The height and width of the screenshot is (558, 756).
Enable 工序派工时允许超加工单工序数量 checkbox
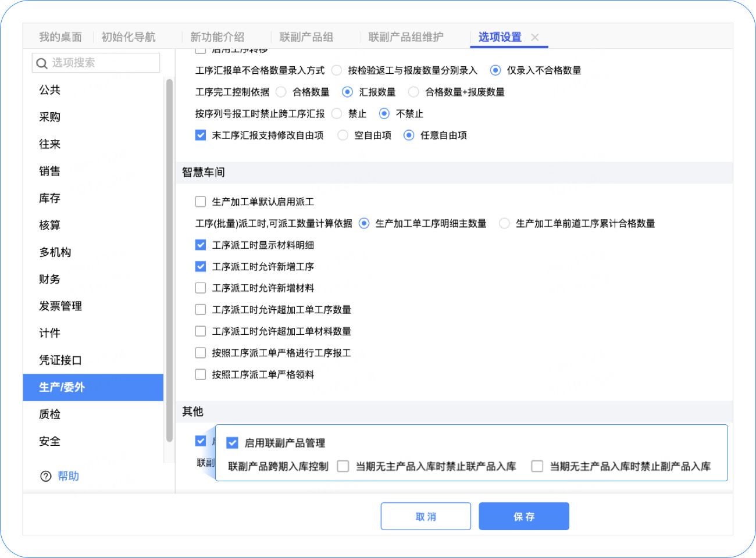(x=201, y=309)
